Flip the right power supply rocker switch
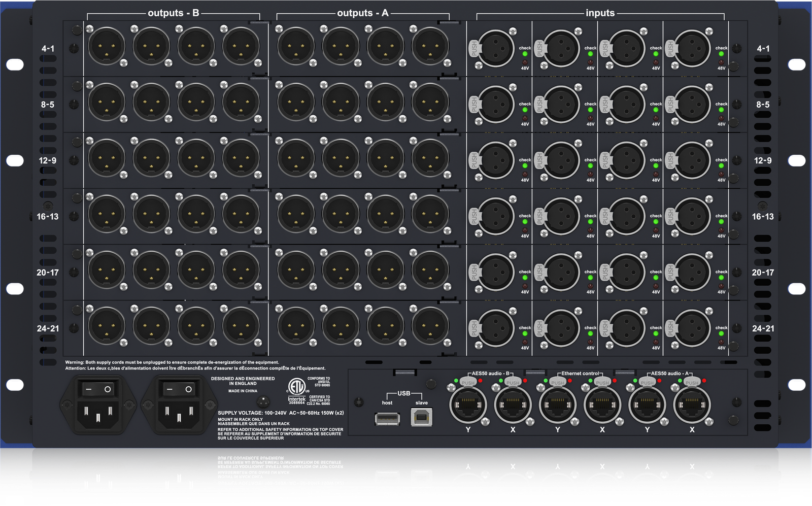The height and width of the screenshot is (506, 812). coord(179,389)
